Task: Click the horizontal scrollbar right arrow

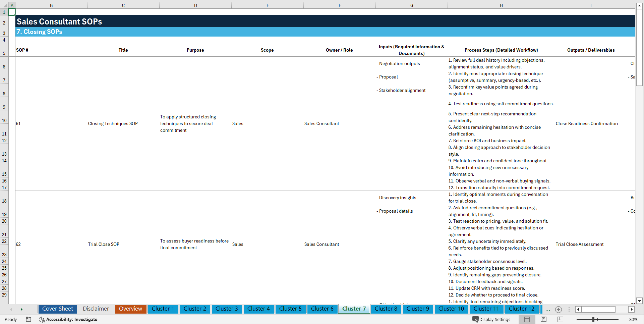Action: pos(632,309)
